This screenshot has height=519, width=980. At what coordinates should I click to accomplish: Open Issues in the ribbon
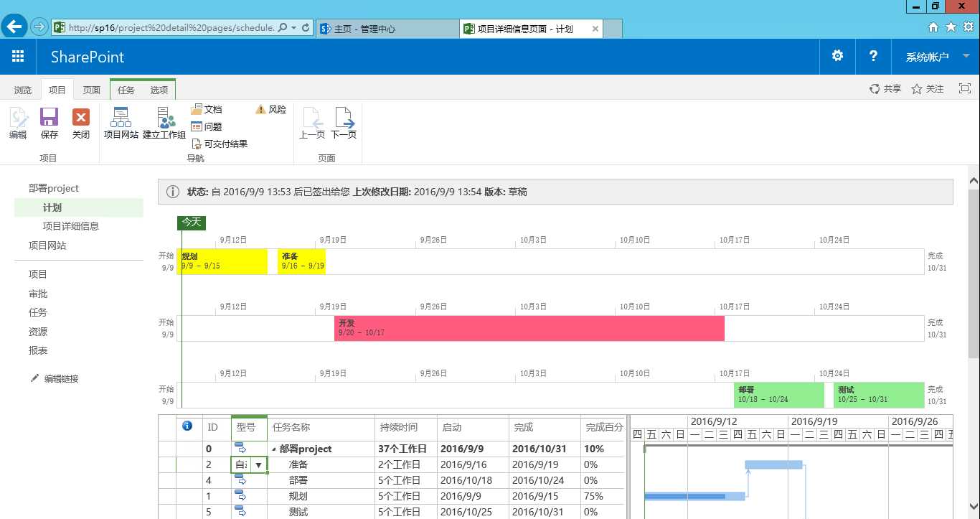pyautogui.click(x=207, y=126)
